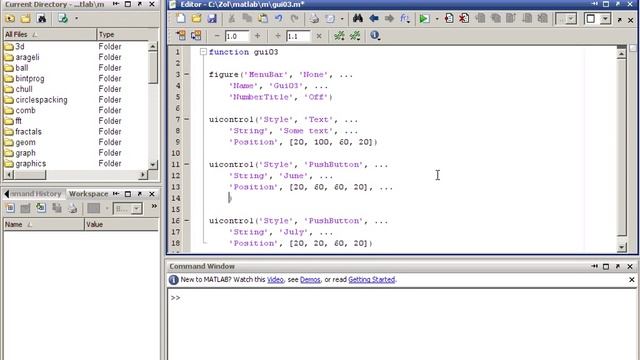Create a new variable in Workspace toolbar
The width and height of the screenshot is (640, 360).
point(10,208)
